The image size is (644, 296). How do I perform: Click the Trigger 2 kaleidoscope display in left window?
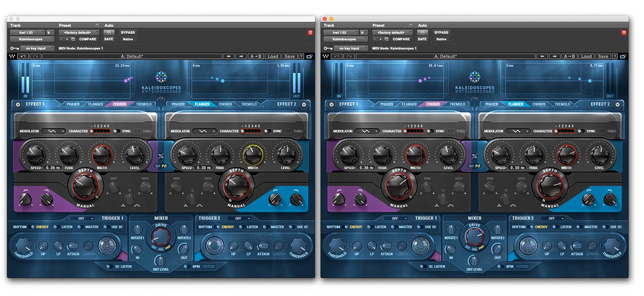click(x=215, y=245)
